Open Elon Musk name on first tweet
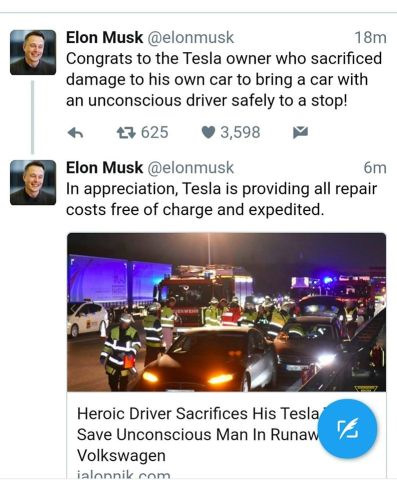 pos(104,37)
